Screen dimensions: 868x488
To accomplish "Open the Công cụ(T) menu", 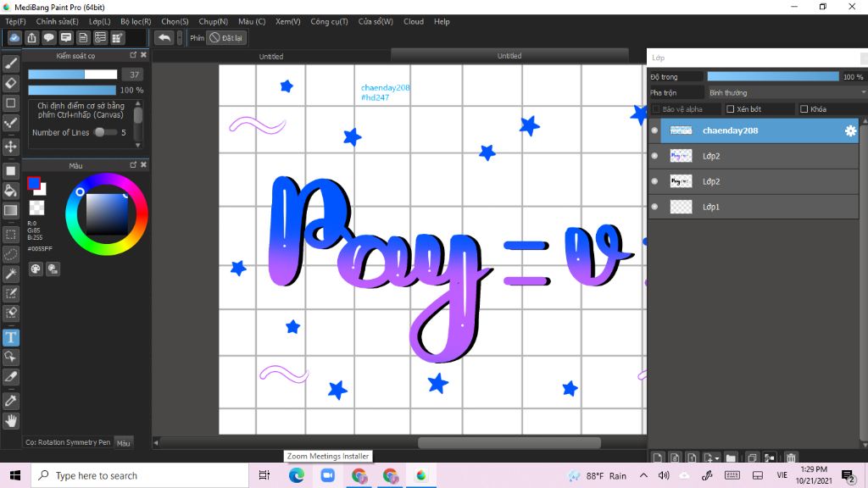I will click(x=329, y=21).
